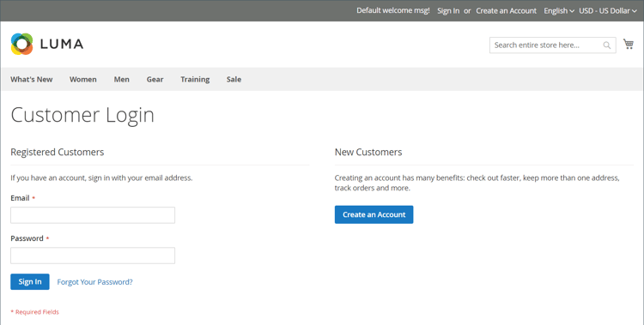
Task: Focus the Password input field
Action: 93,256
